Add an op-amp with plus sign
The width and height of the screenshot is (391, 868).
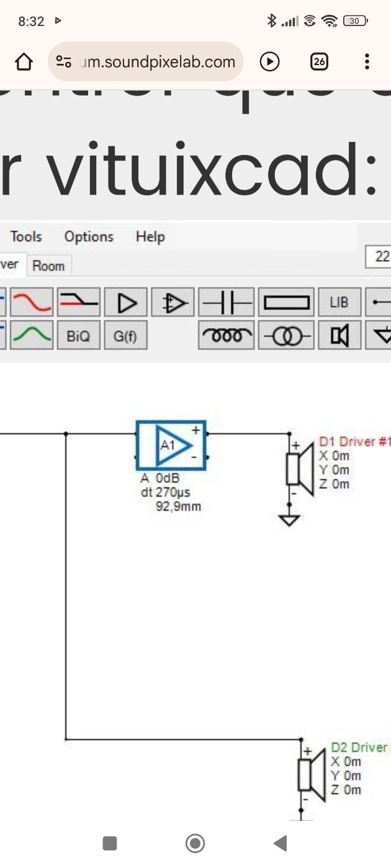(173, 303)
